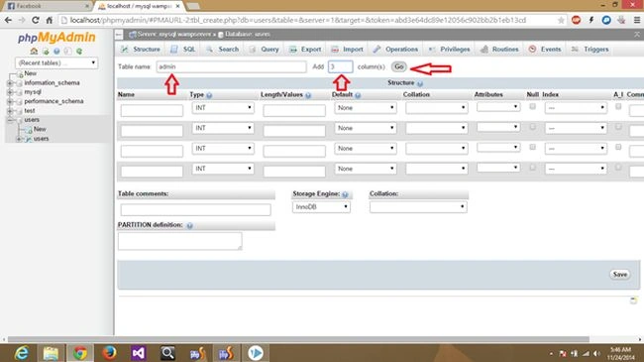Open the Operations tab
Screen dimensions: 644x362
(395, 49)
